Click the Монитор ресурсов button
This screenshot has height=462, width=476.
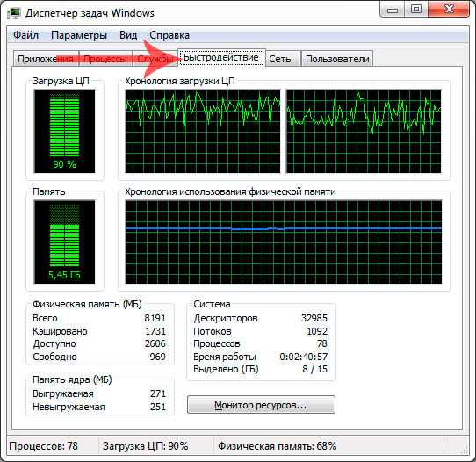coord(261,405)
